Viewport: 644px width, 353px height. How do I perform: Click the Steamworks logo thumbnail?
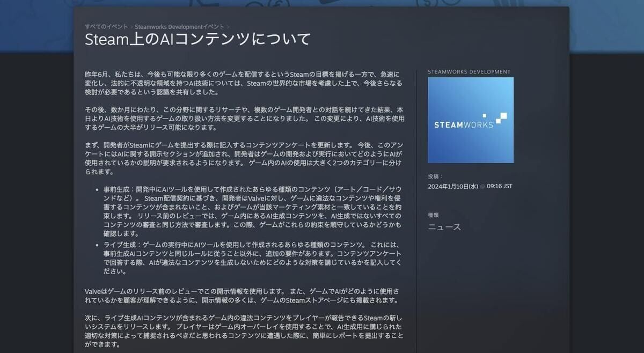click(471, 120)
